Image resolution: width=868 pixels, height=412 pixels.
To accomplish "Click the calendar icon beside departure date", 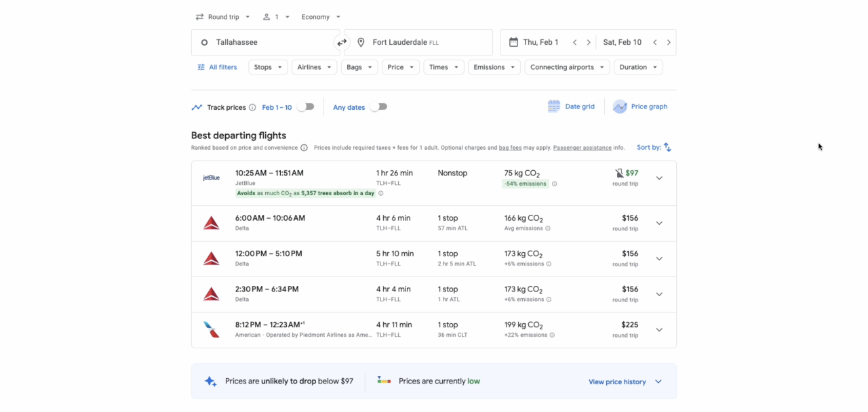I will point(514,42).
